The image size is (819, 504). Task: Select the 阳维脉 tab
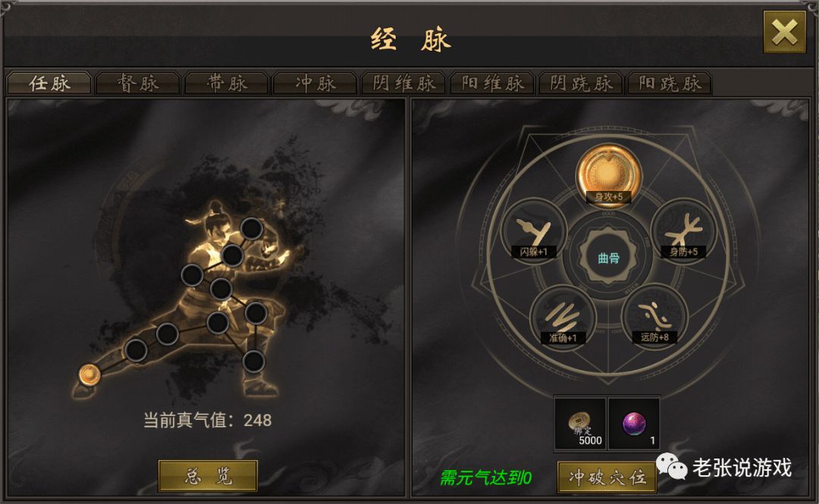click(x=492, y=83)
